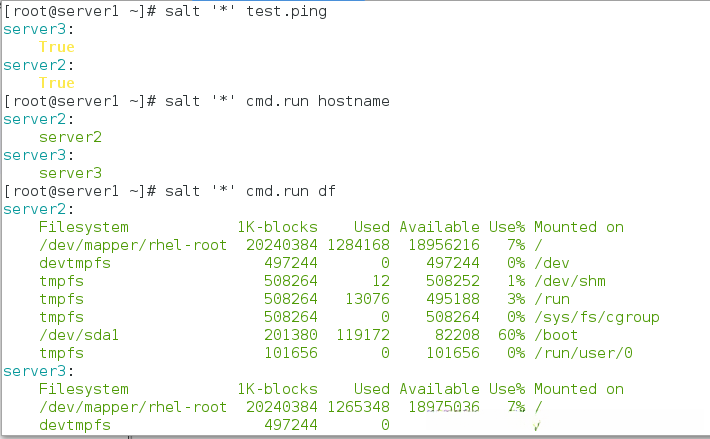Click the green 'server3' hostname output
The height and width of the screenshot is (439, 710).
pyautogui.click(x=70, y=172)
